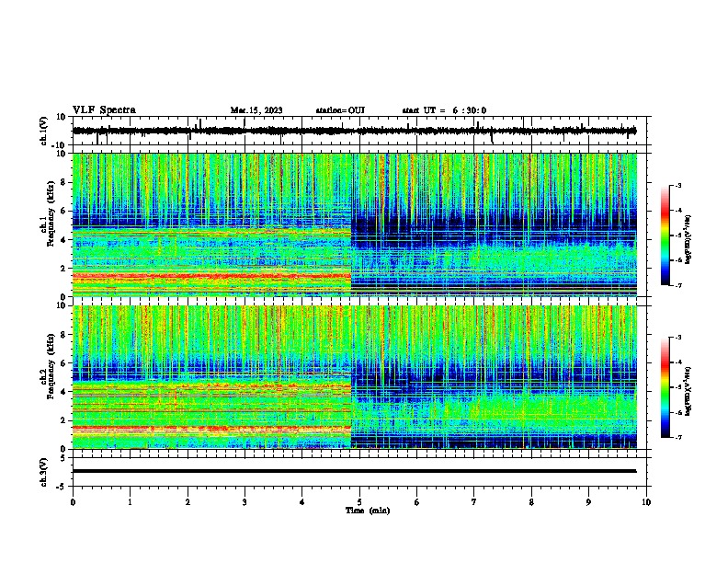728x563 pixels.
Task: Select the date label "Mar.15, 2023"
Action: point(256,110)
